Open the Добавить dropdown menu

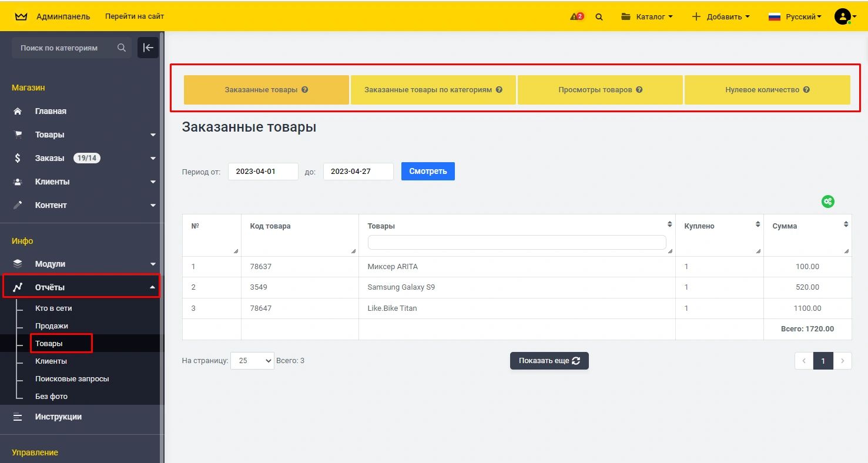(720, 16)
